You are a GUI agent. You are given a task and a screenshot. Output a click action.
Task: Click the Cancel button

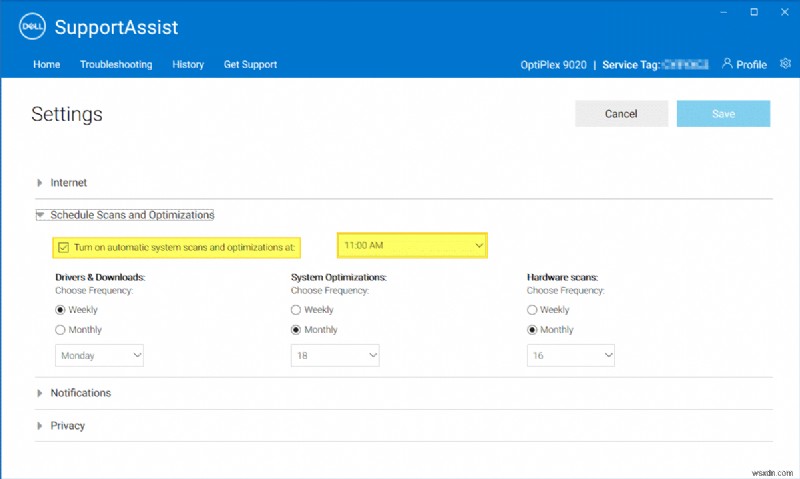(621, 113)
